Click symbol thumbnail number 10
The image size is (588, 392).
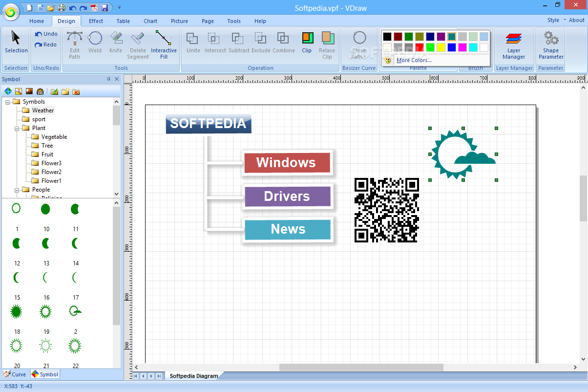pos(45,209)
